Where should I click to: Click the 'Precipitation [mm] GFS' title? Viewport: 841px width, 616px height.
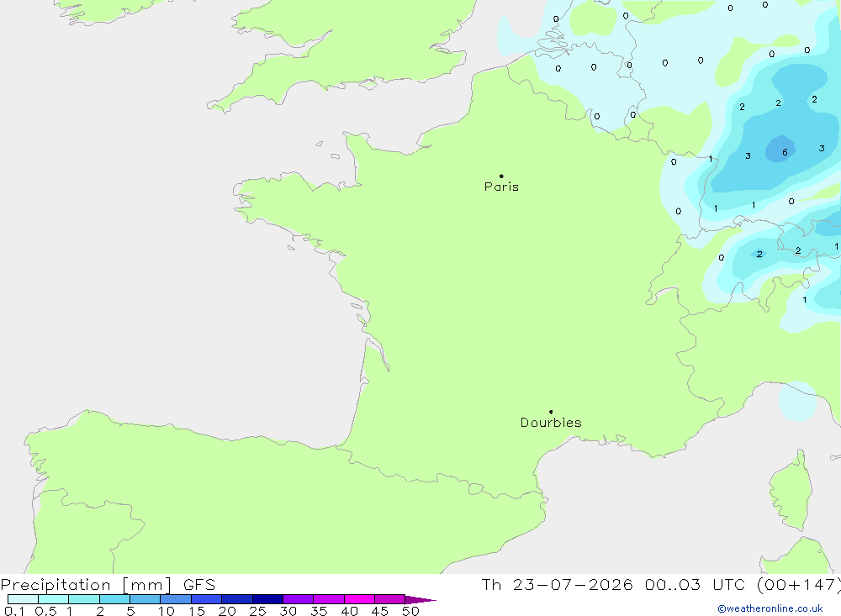pyautogui.click(x=108, y=584)
